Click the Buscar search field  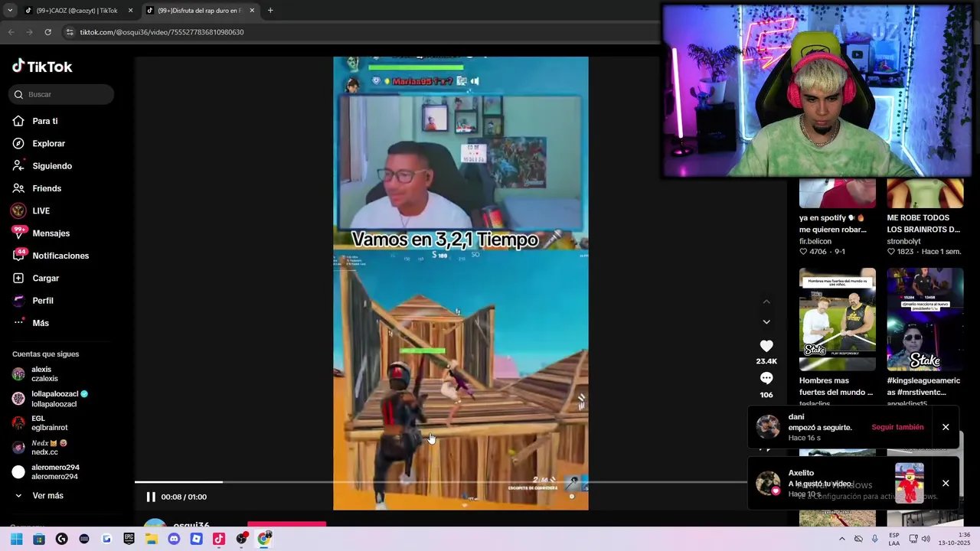tap(61, 94)
